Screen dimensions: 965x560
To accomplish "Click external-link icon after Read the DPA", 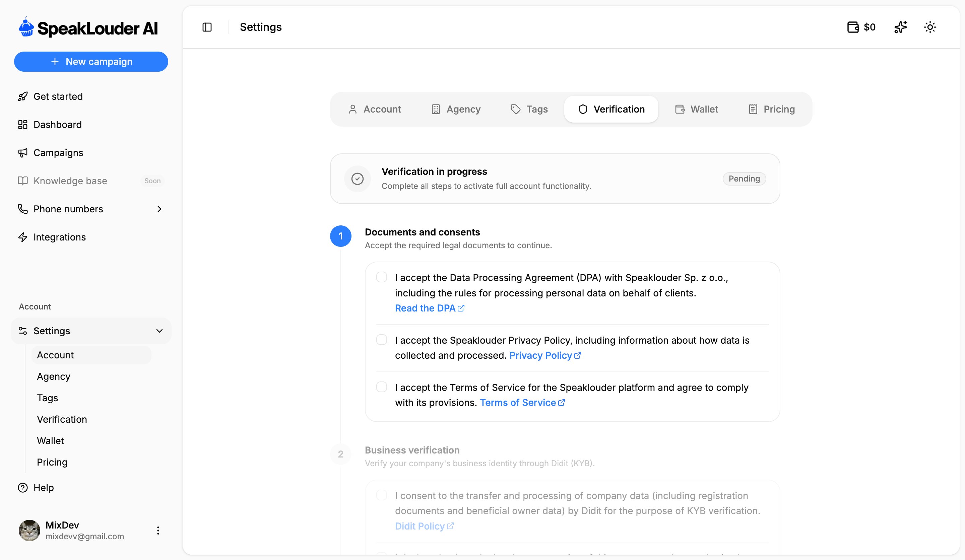I will [x=461, y=308].
